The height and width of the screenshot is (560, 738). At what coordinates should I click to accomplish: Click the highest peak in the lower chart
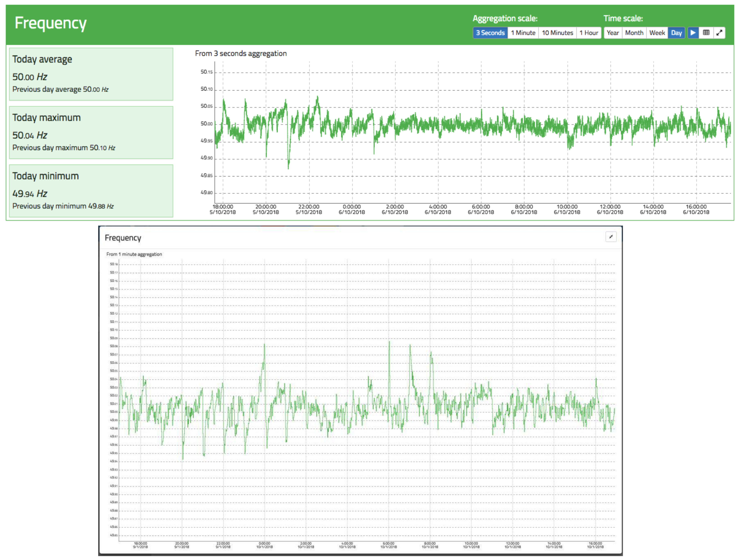[389, 342]
